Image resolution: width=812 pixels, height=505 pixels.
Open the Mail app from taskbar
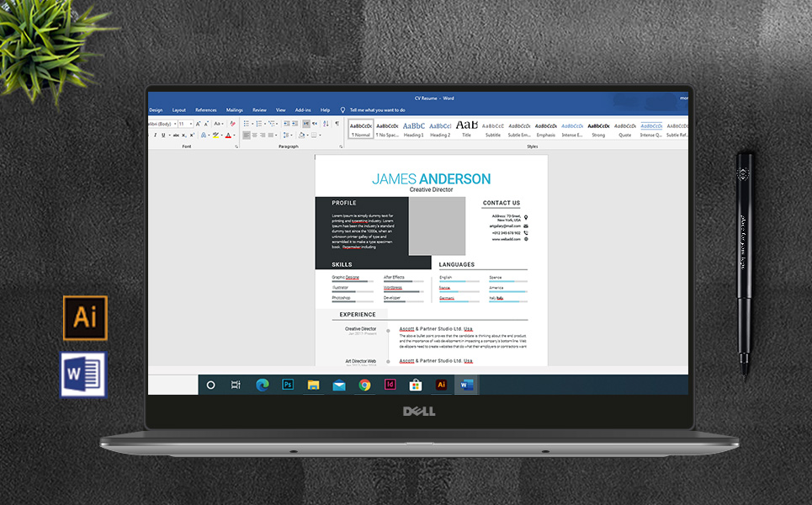click(x=339, y=385)
